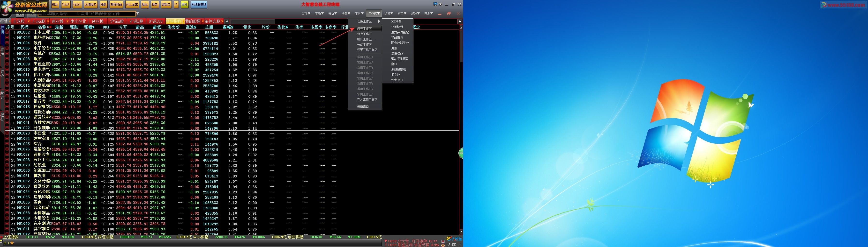The image size is (868, 247).
Task: Select 新建窗口 menu entry
Action: coord(363,107)
